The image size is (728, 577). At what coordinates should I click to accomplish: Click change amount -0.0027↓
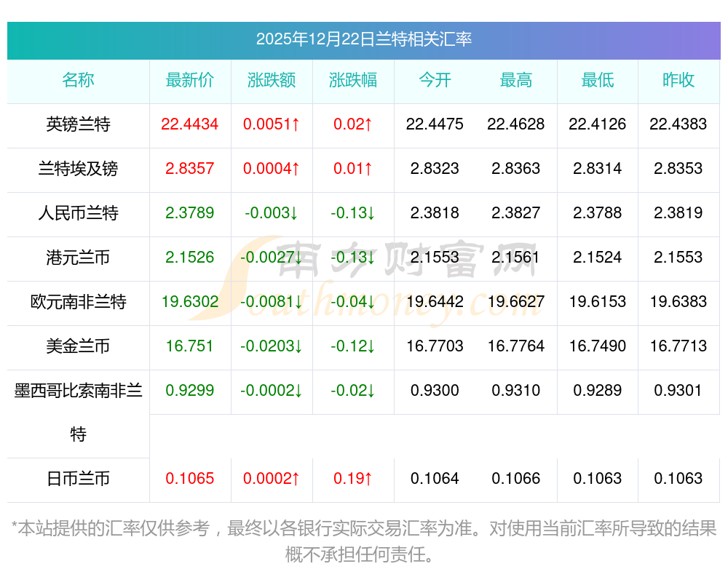[x=272, y=257]
